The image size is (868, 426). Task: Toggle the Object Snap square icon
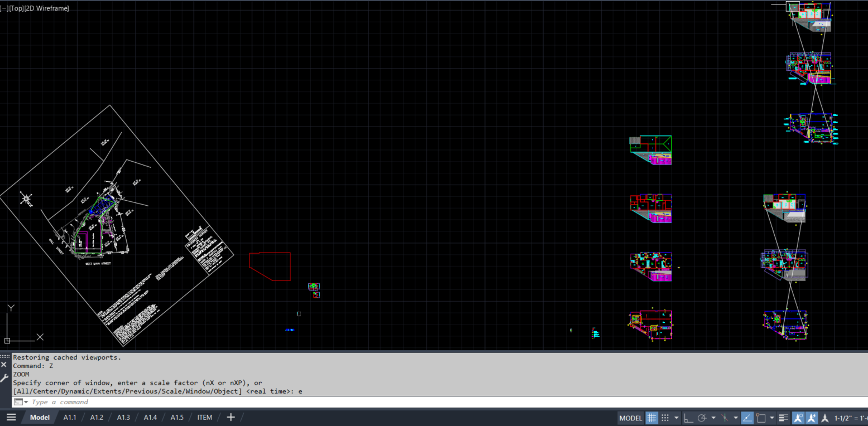click(x=760, y=418)
